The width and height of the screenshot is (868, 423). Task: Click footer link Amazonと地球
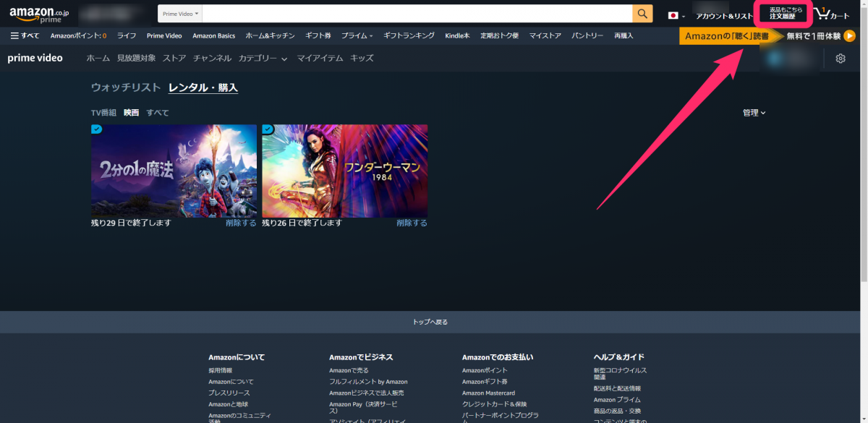pos(228,404)
